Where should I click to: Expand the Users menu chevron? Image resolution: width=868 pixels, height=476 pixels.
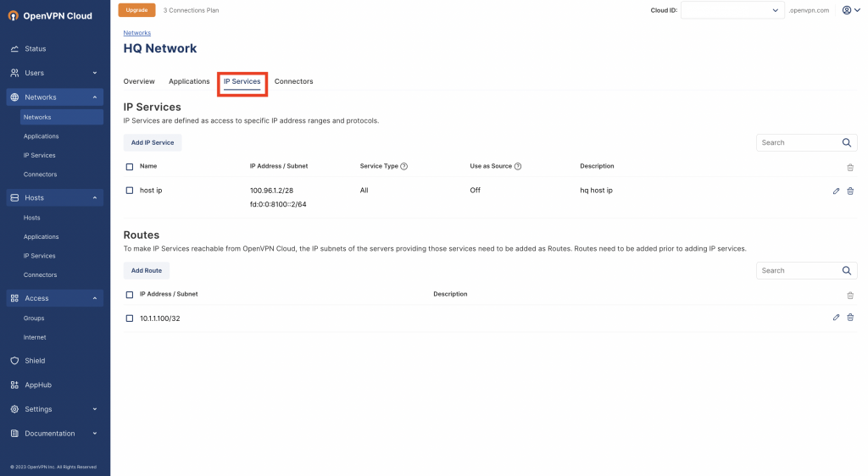pos(95,73)
